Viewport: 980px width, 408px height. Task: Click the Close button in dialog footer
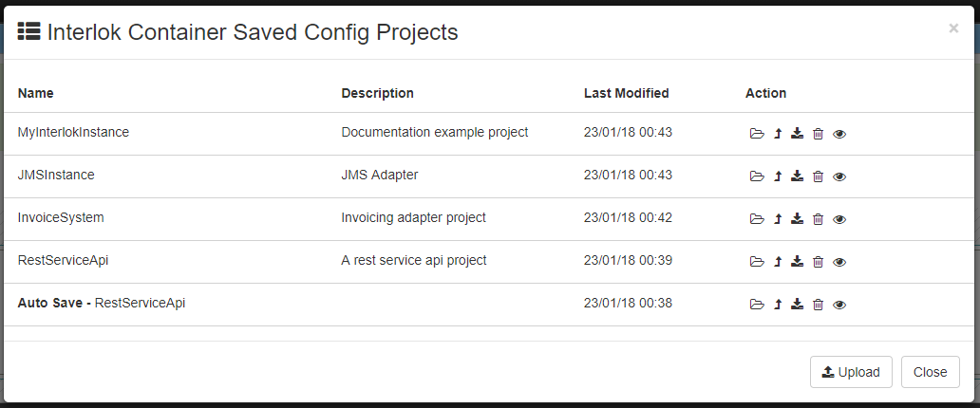930,372
